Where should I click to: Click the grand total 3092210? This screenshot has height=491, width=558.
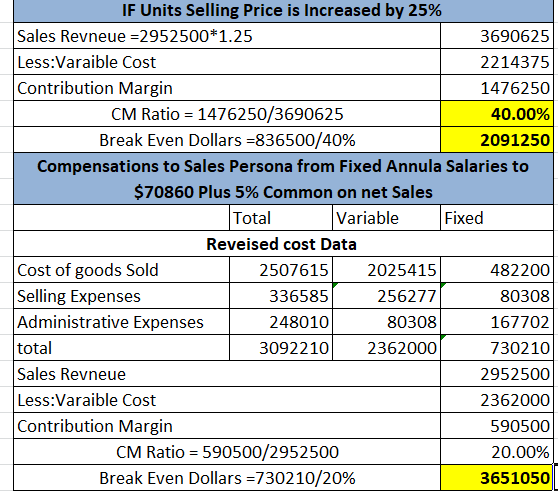[281, 348]
